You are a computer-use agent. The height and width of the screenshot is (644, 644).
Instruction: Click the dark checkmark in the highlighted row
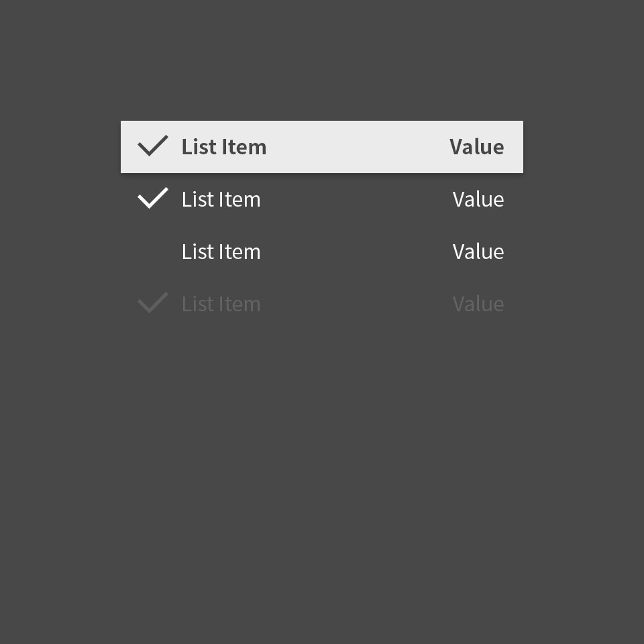[x=153, y=146]
